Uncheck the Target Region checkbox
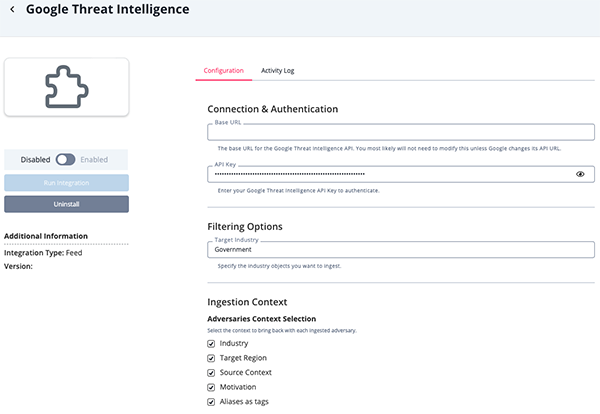This screenshot has width=600, height=414. click(x=211, y=358)
